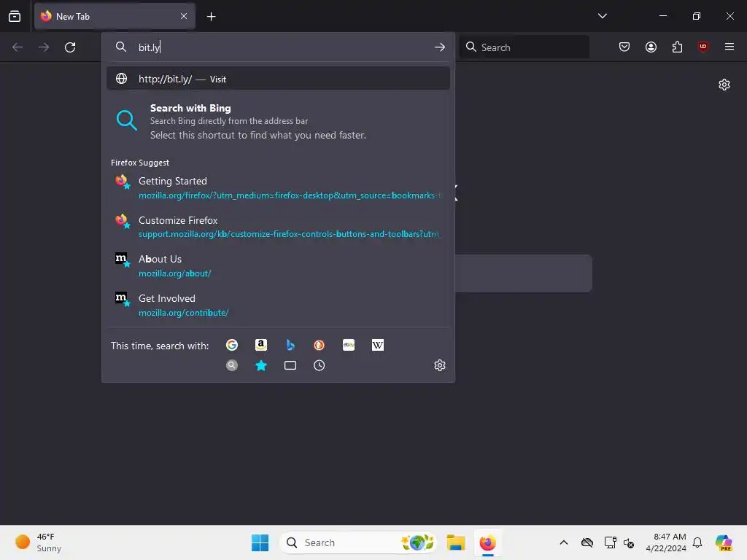The width and height of the screenshot is (747, 560).
Task: Open OneDrive cloud tray icon
Action: point(587,542)
